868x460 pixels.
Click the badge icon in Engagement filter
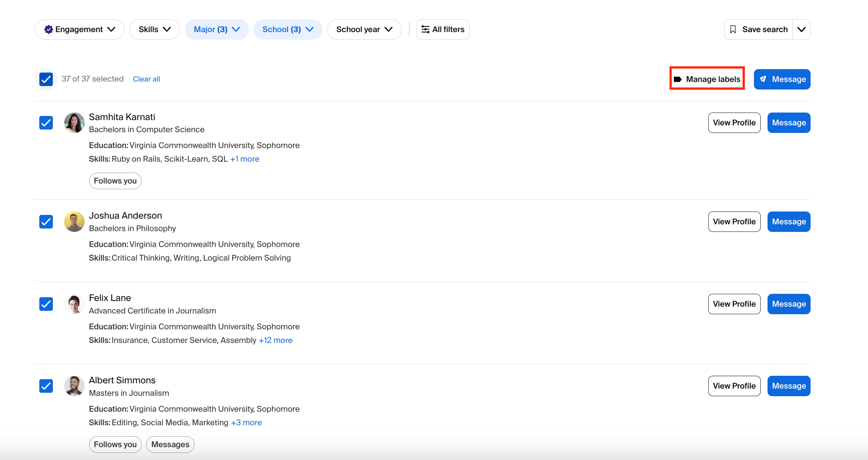tap(48, 29)
